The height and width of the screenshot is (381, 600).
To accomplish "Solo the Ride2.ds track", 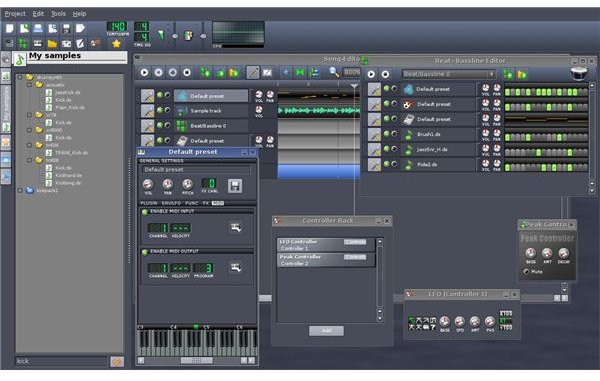I will (x=394, y=164).
